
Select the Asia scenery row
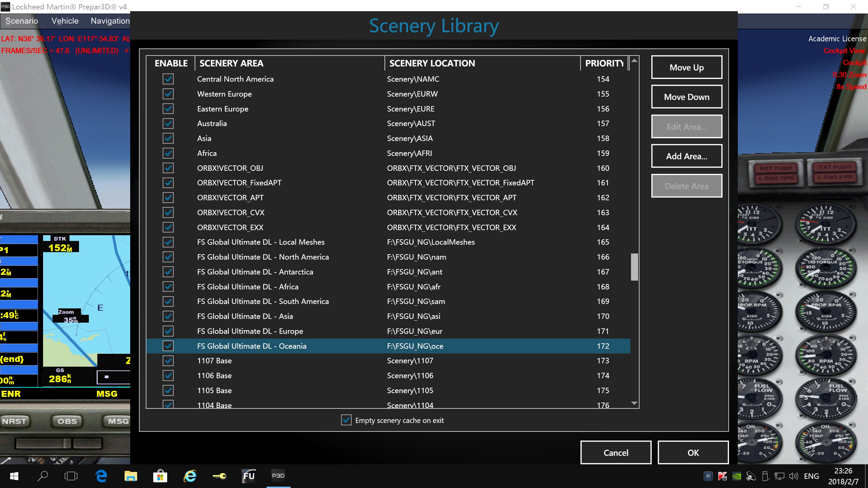click(388, 138)
